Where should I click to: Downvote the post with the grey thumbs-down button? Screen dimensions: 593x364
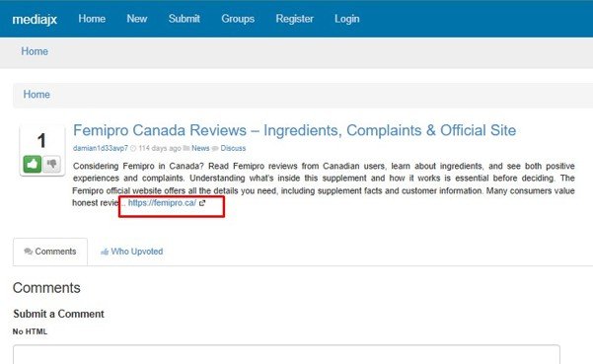point(52,164)
